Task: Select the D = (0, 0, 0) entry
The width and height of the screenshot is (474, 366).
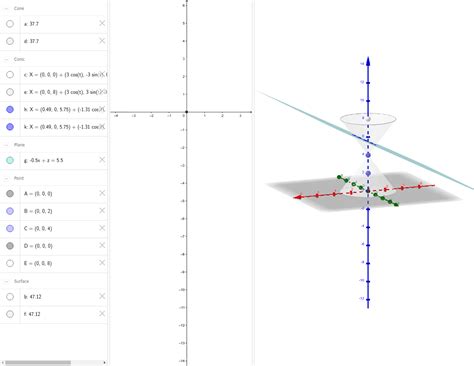Action: coord(38,246)
